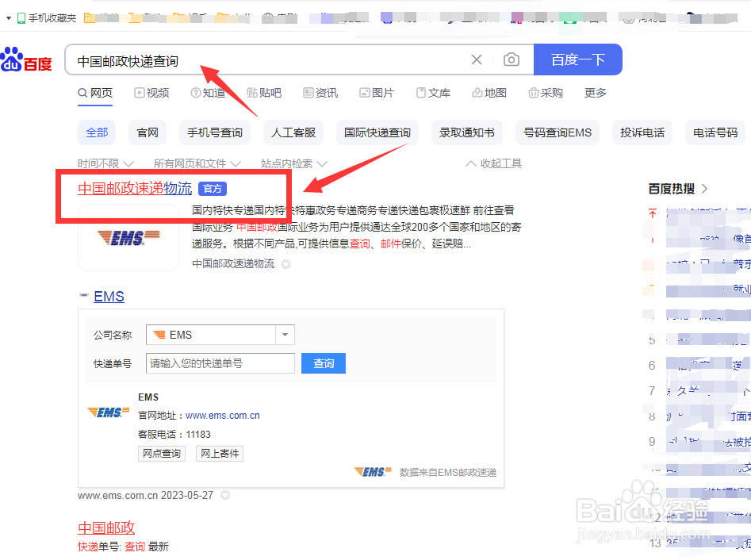Click the 客服电话：11183 text
This screenshot has width=751, height=560.
tap(174, 435)
